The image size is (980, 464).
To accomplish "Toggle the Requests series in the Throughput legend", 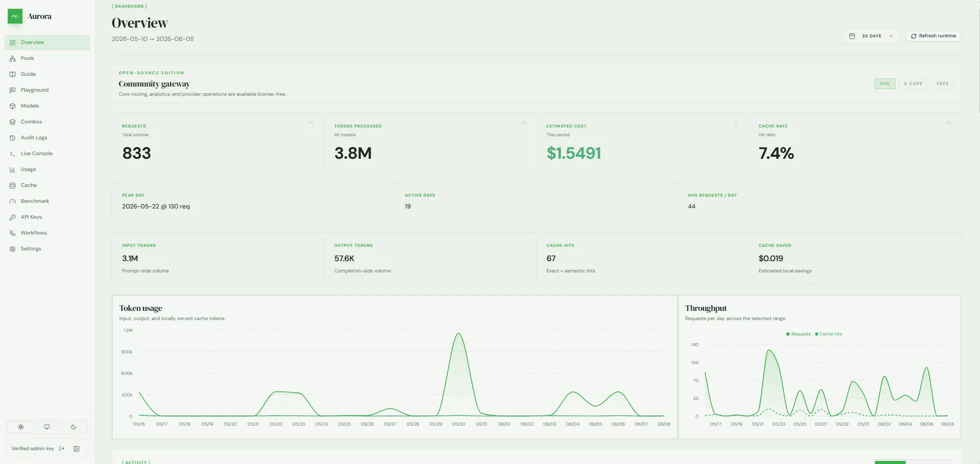I will pos(799,334).
